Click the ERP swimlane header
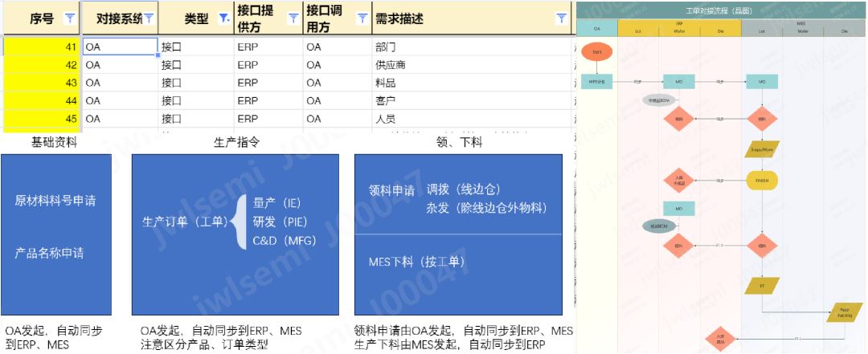This screenshot has height=354, width=868. pos(679,24)
